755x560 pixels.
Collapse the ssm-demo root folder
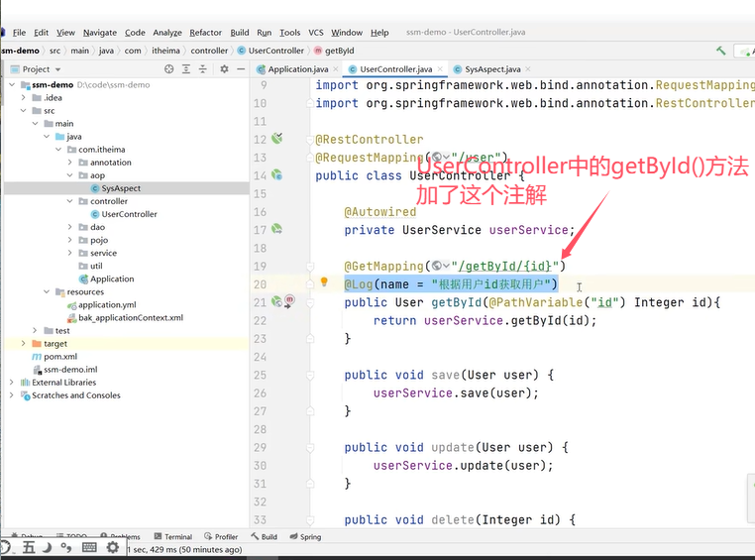[12, 85]
